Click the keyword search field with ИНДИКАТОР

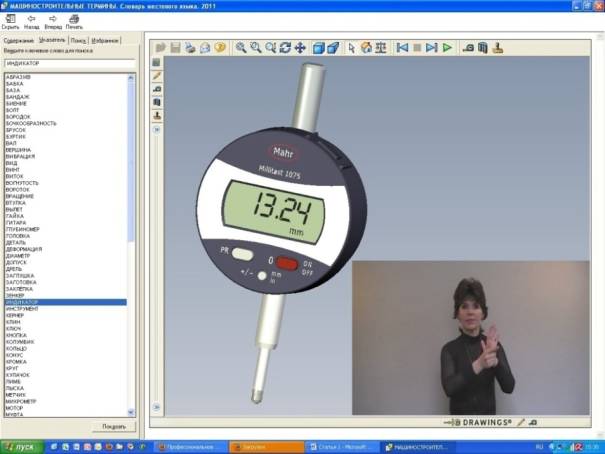pos(70,63)
